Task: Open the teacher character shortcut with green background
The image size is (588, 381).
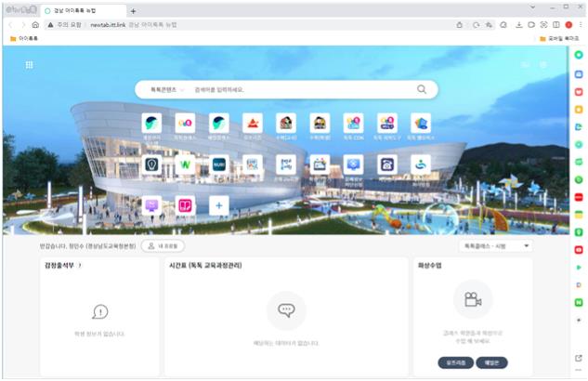Action: tap(286, 123)
